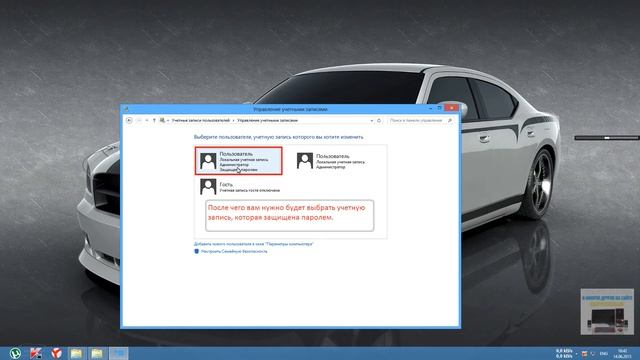Go to Учетные записи пользователей breadcrumb
Screen dimensions: 640x360
pos(200,120)
